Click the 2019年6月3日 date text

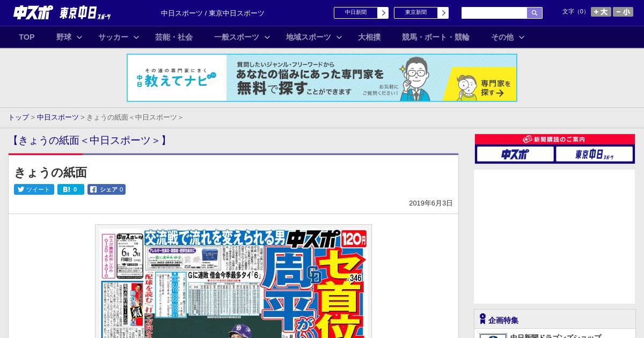[x=431, y=203]
